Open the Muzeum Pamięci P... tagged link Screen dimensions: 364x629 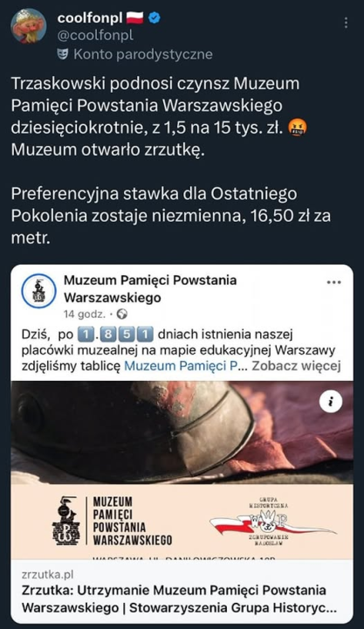[183, 366]
